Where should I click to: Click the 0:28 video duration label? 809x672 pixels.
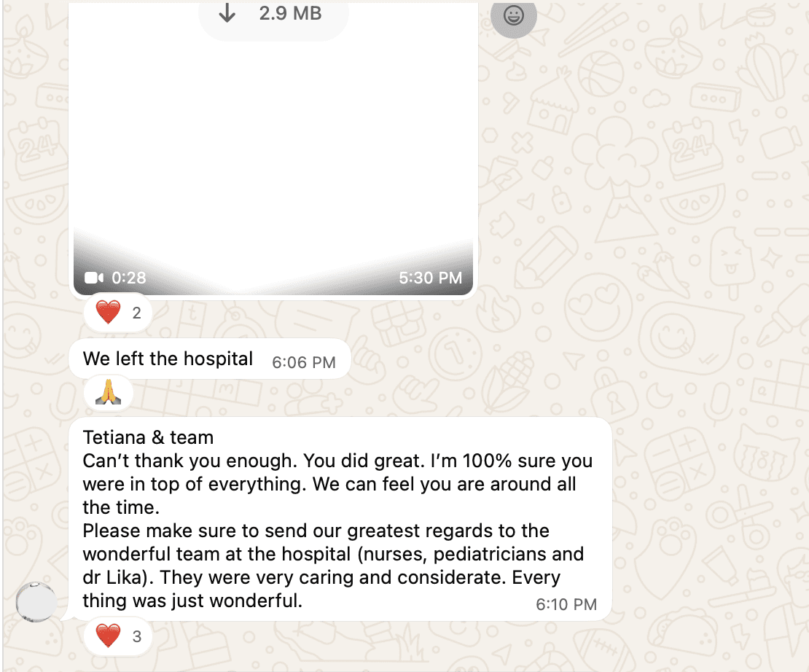point(129,278)
